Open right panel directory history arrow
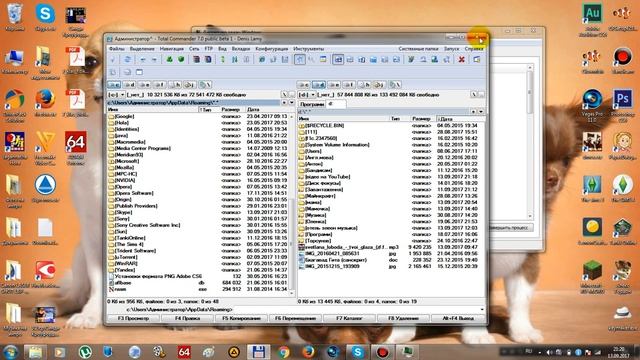This screenshot has height=360, width=640. tap(481, 111)
